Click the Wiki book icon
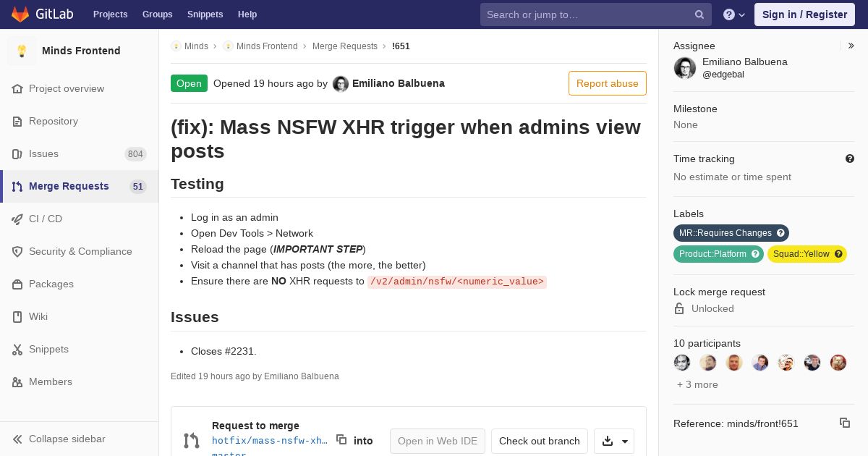 [x=17, y=316]
